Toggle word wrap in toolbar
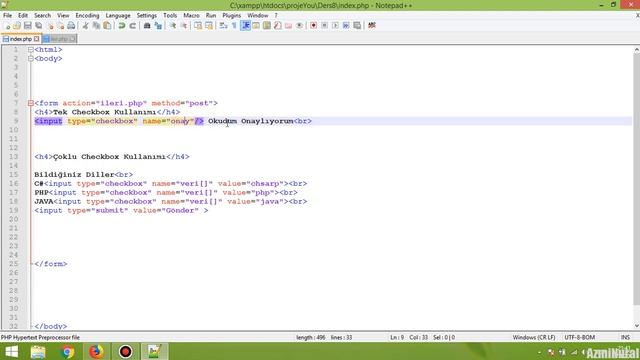 click(x=223, y=26)
